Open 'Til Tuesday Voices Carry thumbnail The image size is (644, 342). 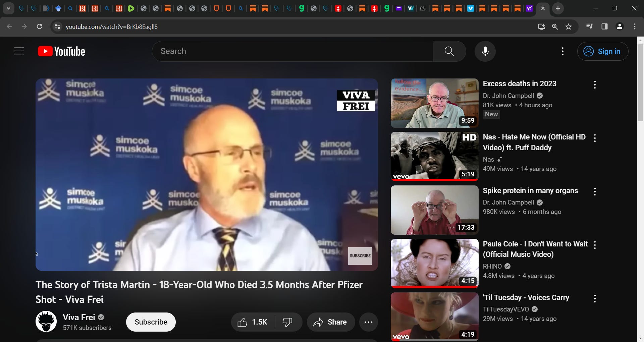[x=435, y=317]
